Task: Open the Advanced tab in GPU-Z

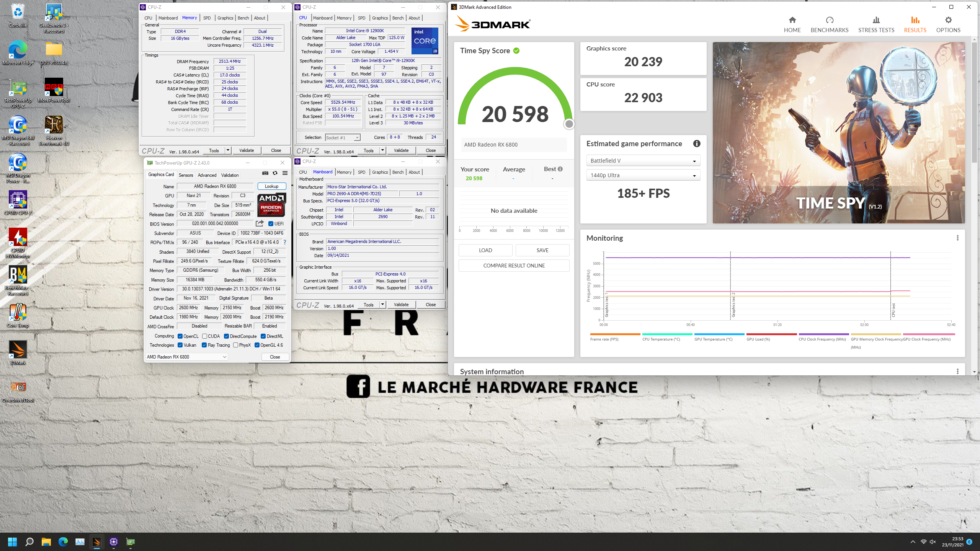Action: pyautogui.click(x=207, y=175)
